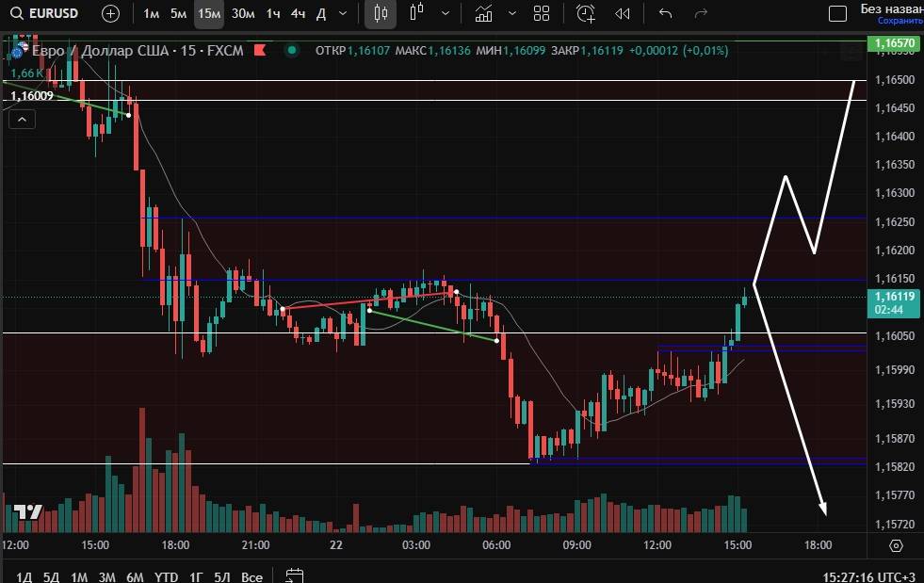Click the add symbol plus icon

pos(111,13)
